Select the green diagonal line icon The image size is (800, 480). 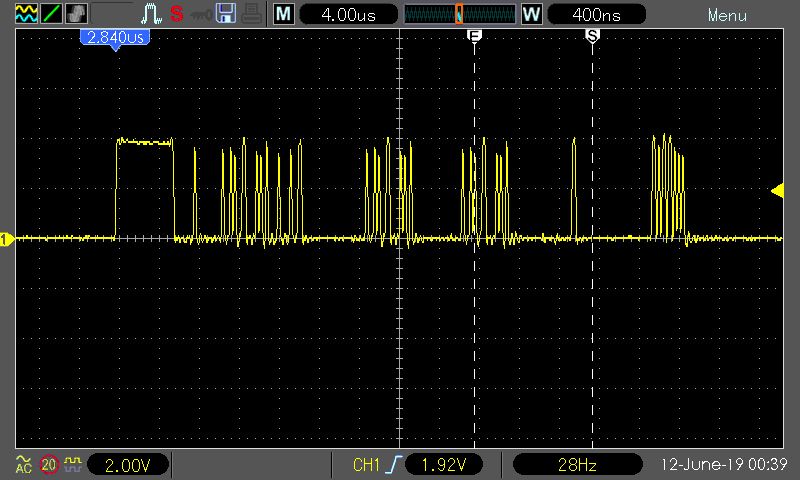50,14
